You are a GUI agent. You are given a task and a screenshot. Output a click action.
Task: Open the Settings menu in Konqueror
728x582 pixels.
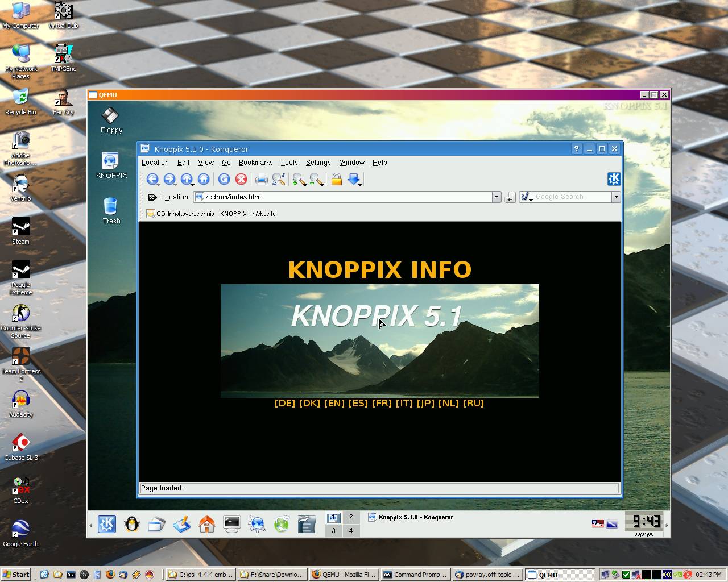tap(318, 163)
